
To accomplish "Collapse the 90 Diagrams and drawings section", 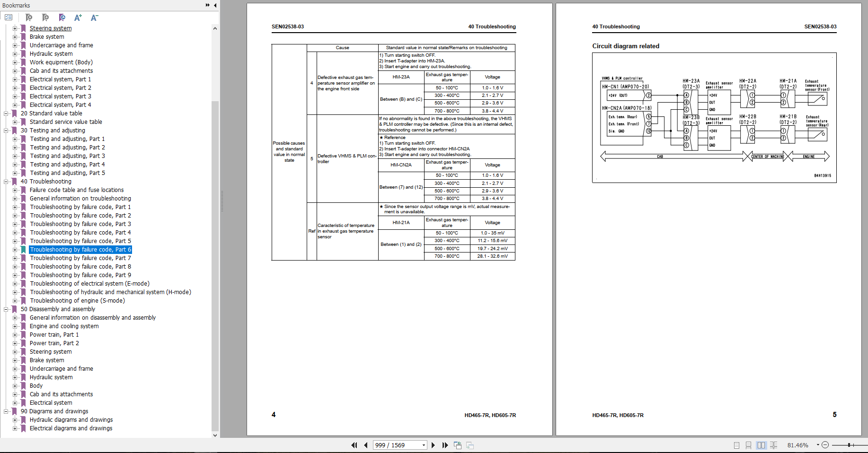I will pyautogui.click(x=6, y=411).
